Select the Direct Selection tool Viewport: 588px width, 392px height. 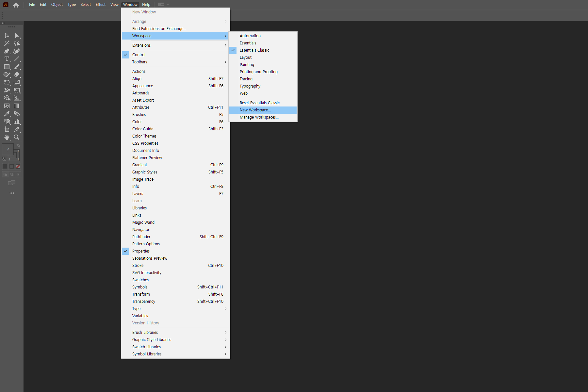tap(17, 35)
